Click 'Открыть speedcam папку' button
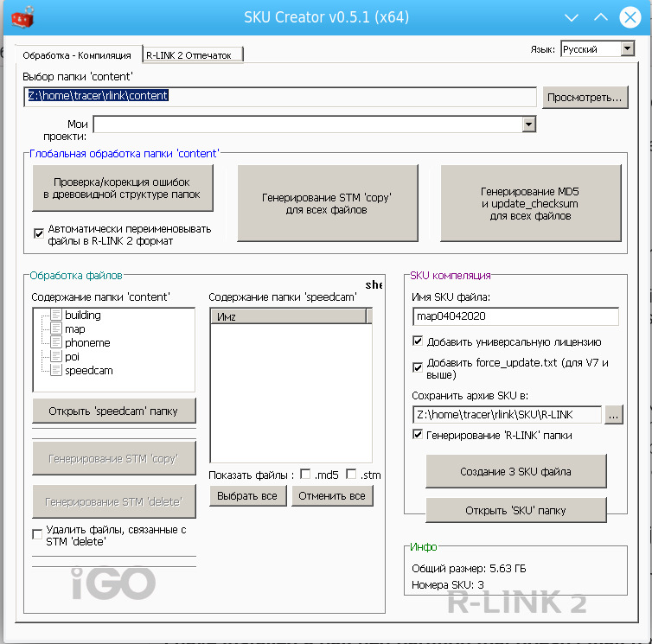Viewport: 652px width, 644px height. pos(113,411)
